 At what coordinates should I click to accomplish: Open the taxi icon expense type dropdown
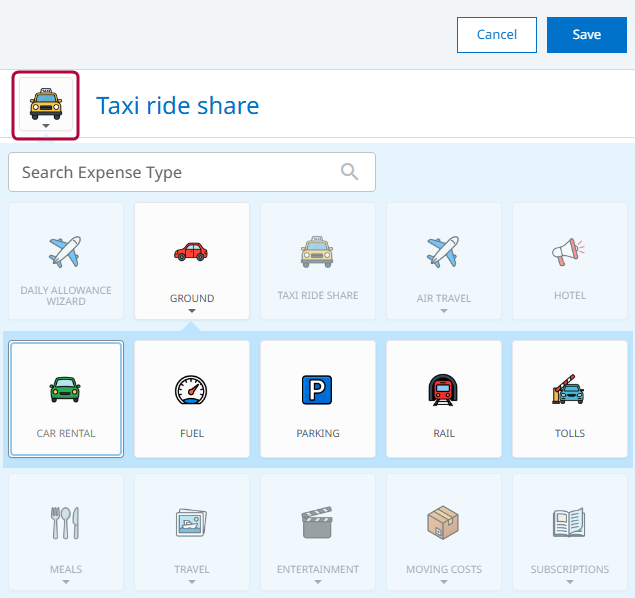[x=45, y=106]
